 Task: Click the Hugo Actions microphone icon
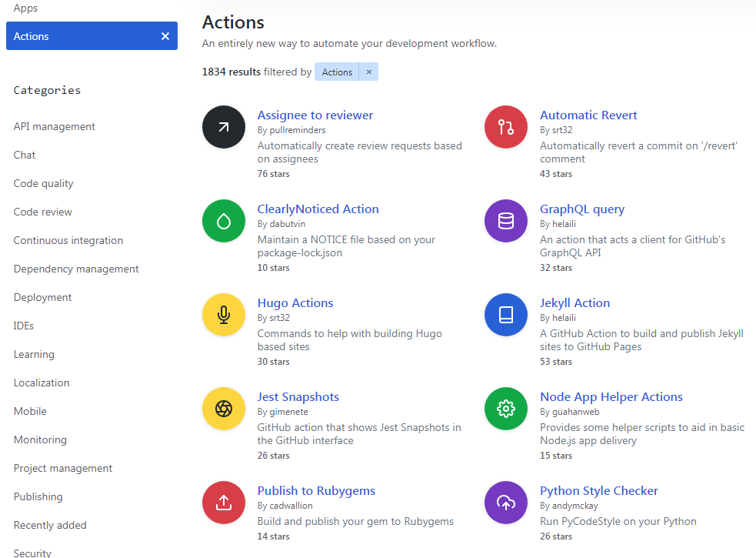(x=224, y=315)
